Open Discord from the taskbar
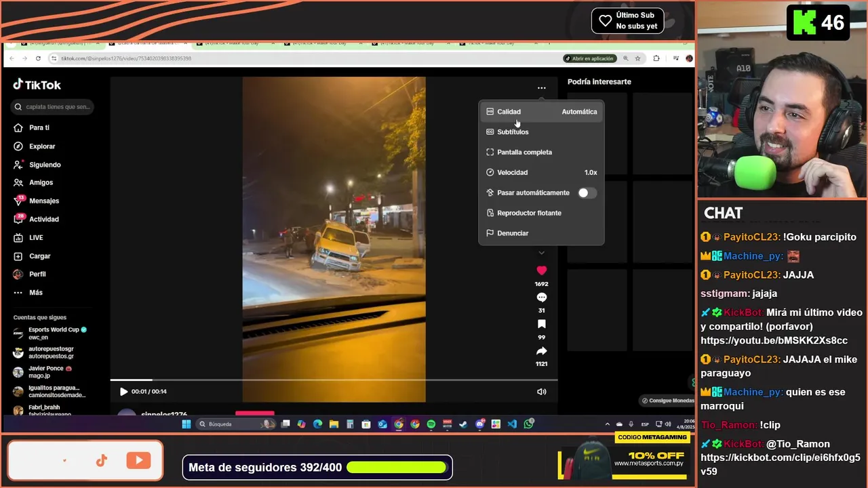Screen dimensions: 868x488 coord(480,424)
